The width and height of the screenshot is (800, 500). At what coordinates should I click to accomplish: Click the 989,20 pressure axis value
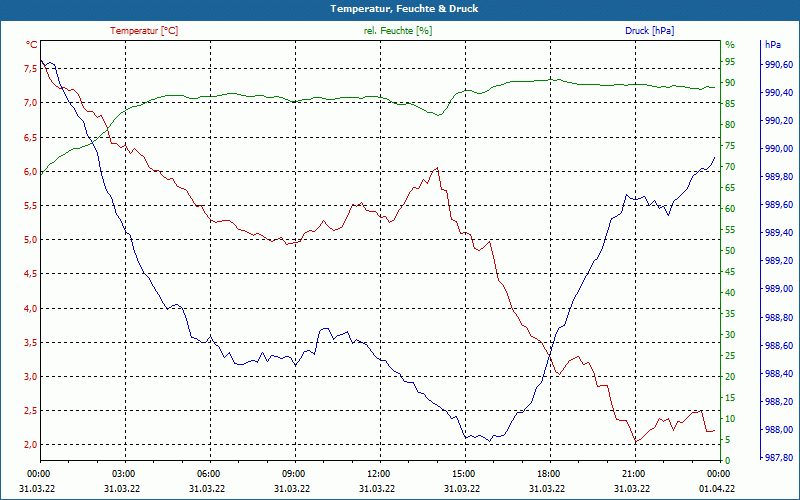pyautogui.click(x=779, y=261)
